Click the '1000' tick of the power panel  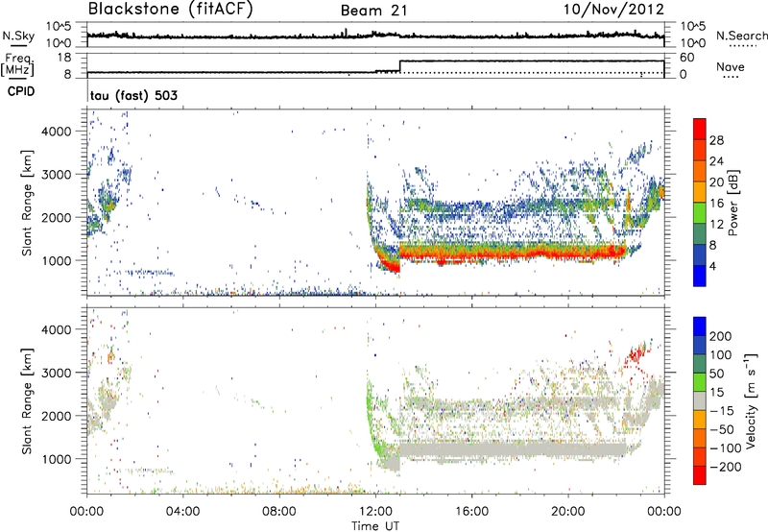(57, 260)
